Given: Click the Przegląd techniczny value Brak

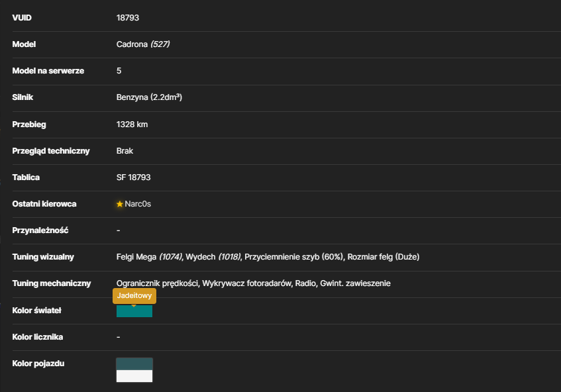Looking at the screenshot, I should click(125, 151).
